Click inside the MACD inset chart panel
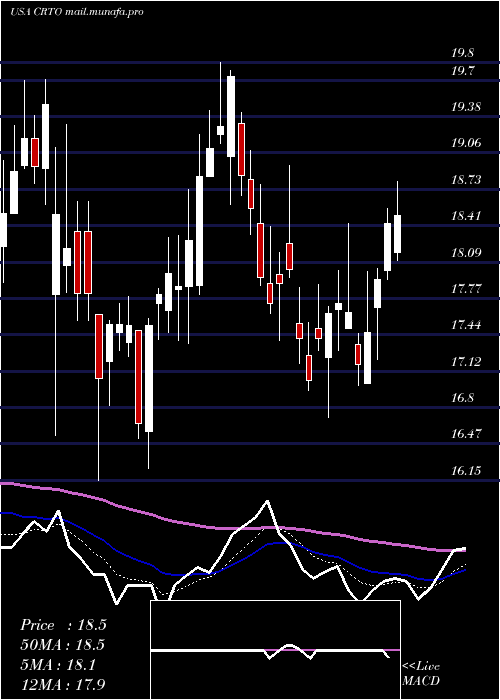The width and height of the screenshot is (500, 700). click(275, 650)
